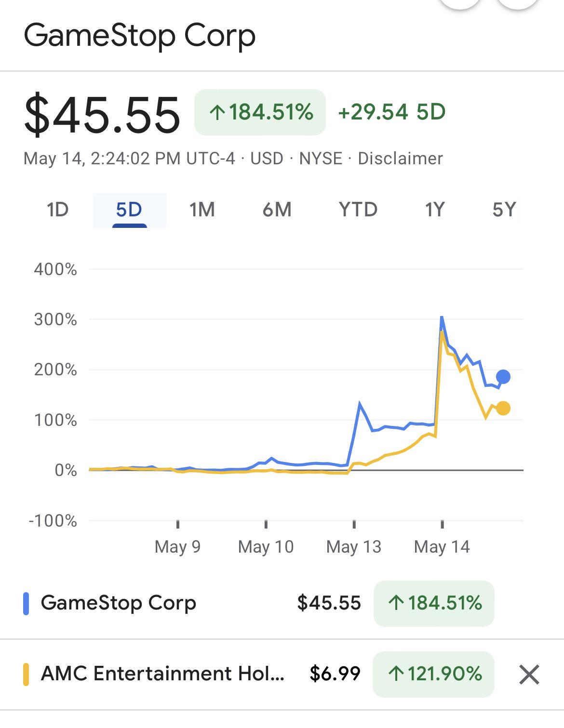Switch to the 1M chart view
This screenshot has height=728, width=564.
point(201,210)
